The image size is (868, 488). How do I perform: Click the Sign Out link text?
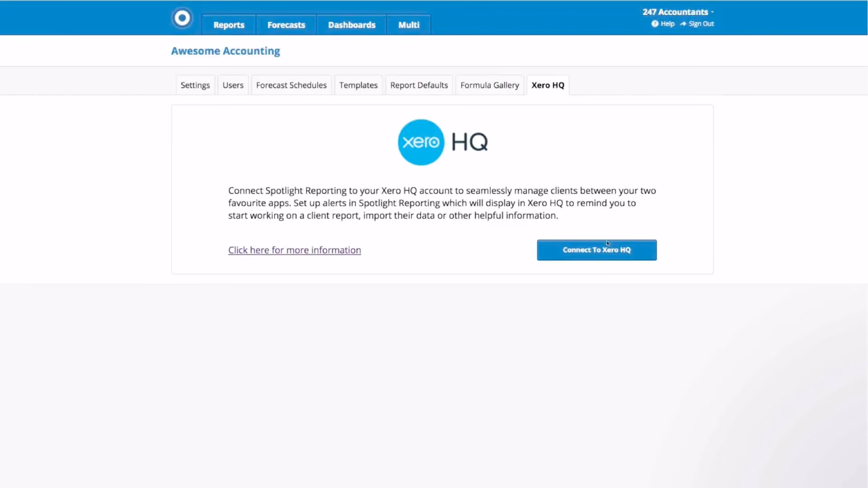coord(701,24)
